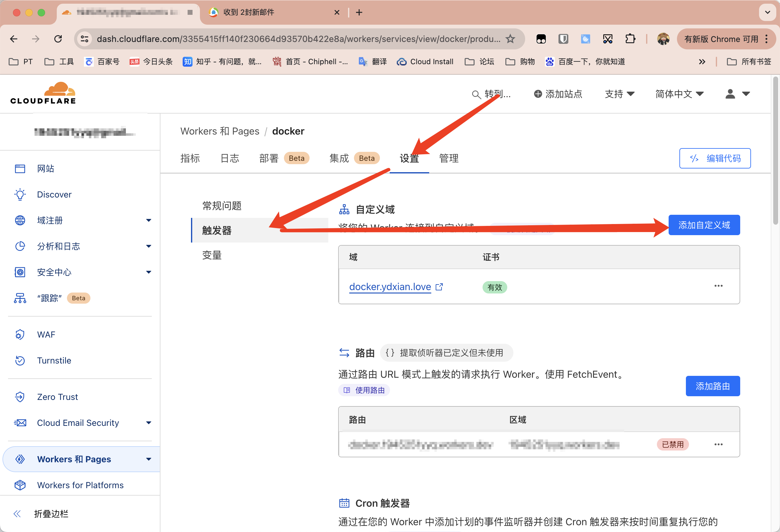Go back with the browser back arrow
Viewport: 780px width, 532px height.
pos(14,39)
